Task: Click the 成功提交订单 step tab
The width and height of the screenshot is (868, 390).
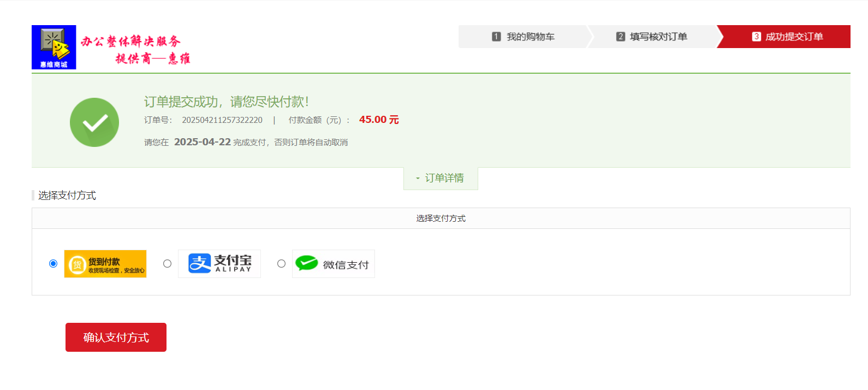Action: pyautogui.click(x=784, y=37)
